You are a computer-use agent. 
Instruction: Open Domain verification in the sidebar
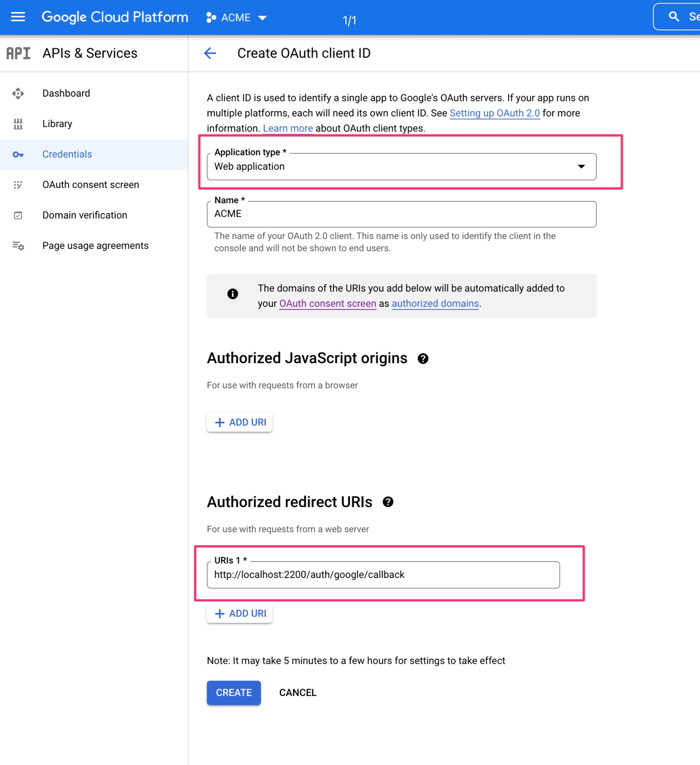coord(84,215)
